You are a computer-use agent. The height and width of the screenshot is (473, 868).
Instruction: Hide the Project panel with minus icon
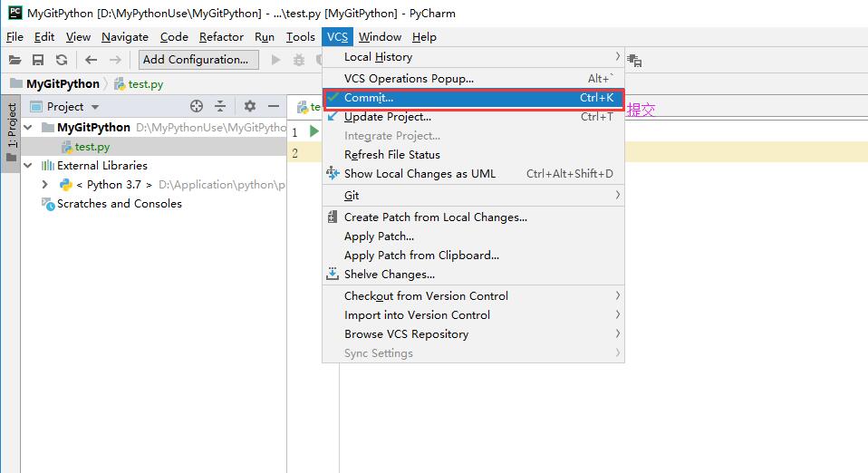point(274,106)
